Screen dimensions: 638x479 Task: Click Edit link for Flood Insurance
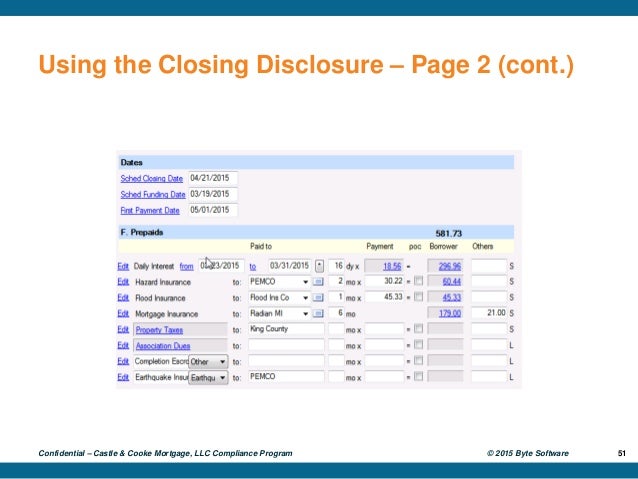click(x=123, y=297)
